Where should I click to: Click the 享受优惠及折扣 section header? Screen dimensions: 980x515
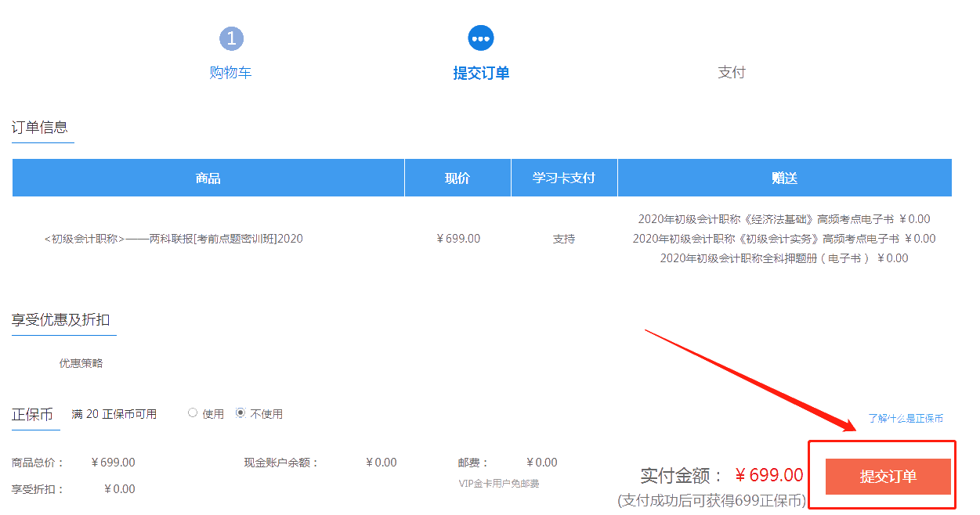click(62, 320)
